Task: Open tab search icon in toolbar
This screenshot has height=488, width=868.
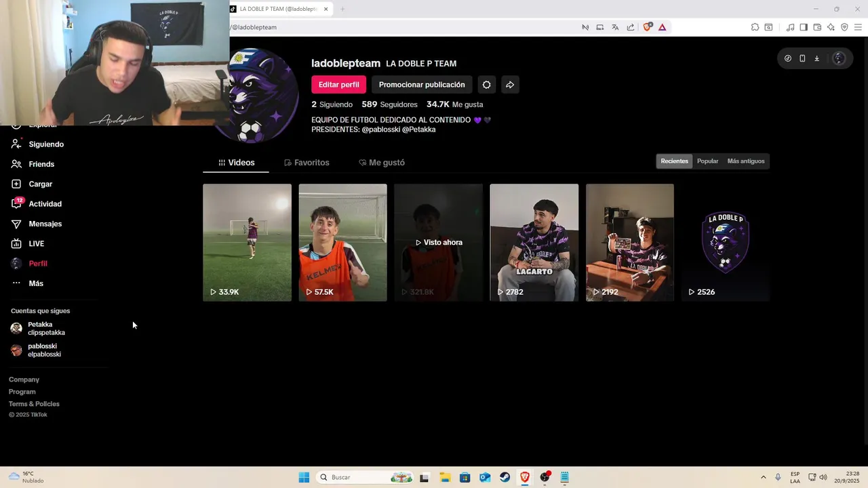Action: (x=768, y=27)
